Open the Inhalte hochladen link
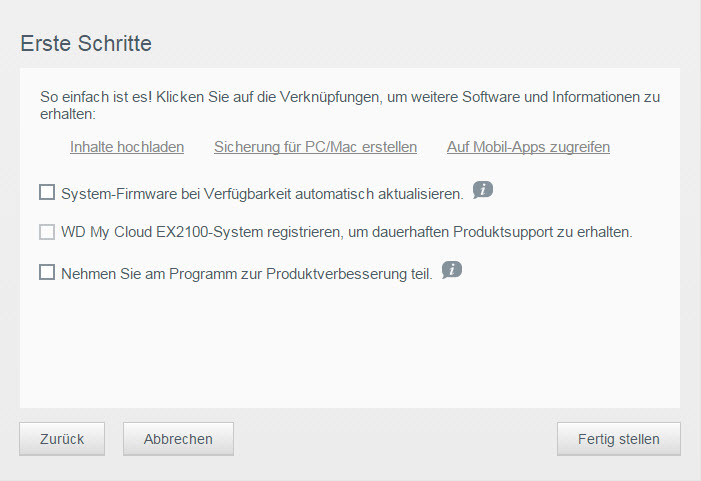This screenshot has width=701, height=481. point(127,147)
